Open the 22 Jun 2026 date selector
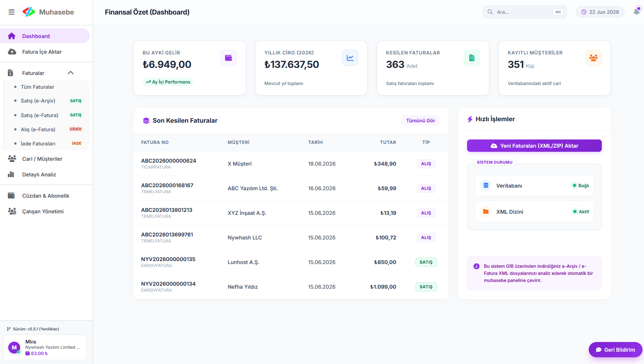The height and width of the screenshot is (364, 644). click(600, 12)
